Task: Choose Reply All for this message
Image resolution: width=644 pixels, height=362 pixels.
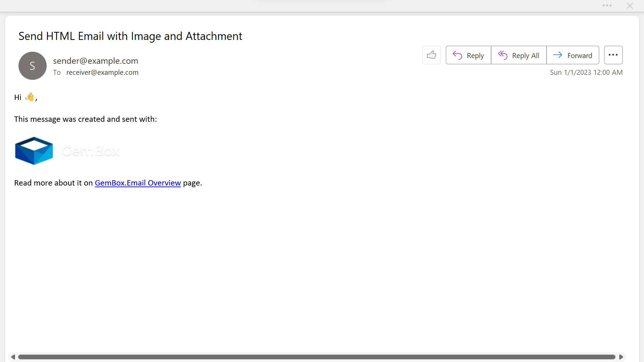Action: [518, 55]
